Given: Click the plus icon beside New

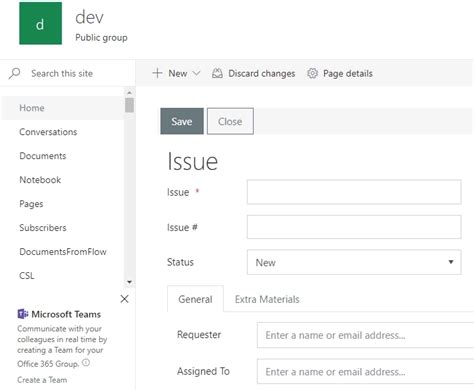Looking at the screenshot, I should click(x=157, y=73).
